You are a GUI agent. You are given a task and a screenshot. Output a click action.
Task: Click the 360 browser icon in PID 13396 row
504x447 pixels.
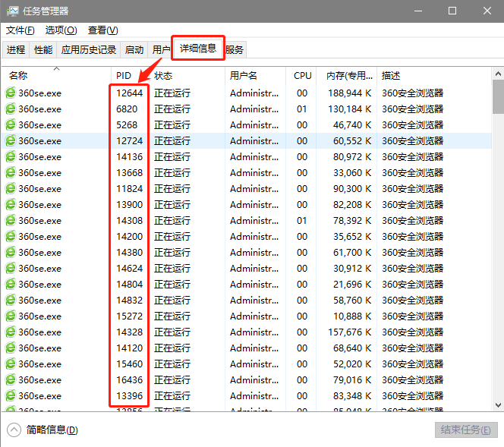coord(11,395)
